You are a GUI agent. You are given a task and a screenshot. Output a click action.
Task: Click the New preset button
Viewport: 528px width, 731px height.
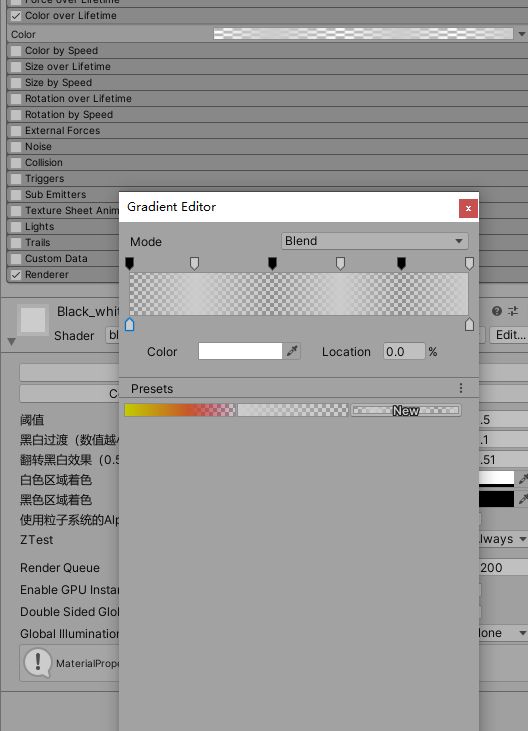pyautogui.click(x=406, y=410)
